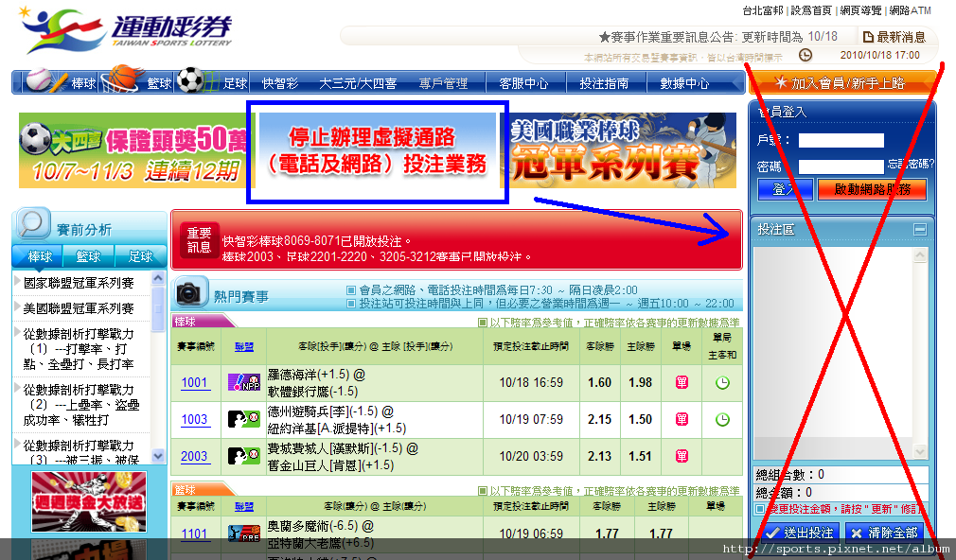Screen dimensions: 956x560
Task: Tick the 變更投注金額 checkbox in the betting panel
Action: pyautogui.click(x=760, y=509)
